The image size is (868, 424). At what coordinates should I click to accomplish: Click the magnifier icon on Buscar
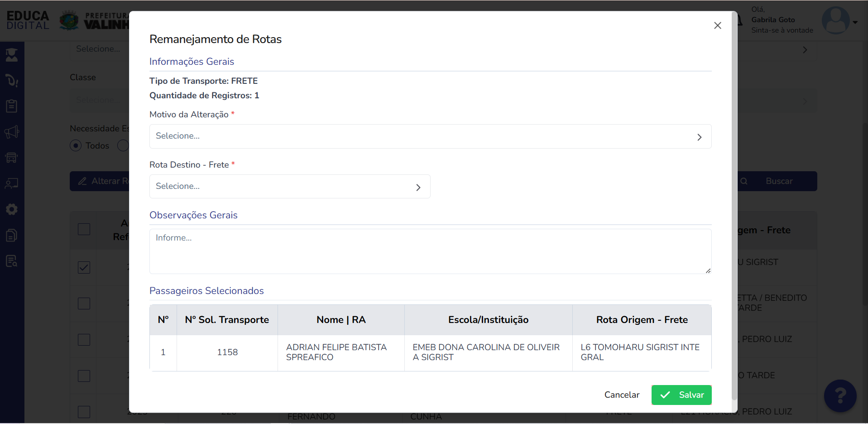744,181
